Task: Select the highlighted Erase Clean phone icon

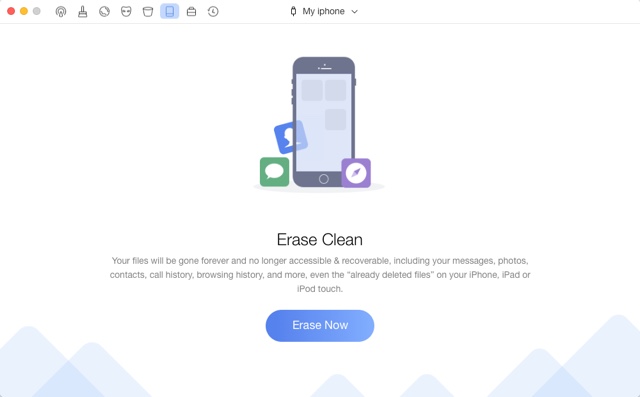Action: click(169, 11)
